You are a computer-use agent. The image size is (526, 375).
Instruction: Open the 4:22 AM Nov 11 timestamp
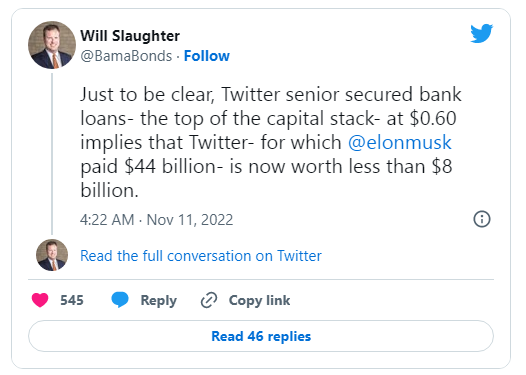(156, 220)
